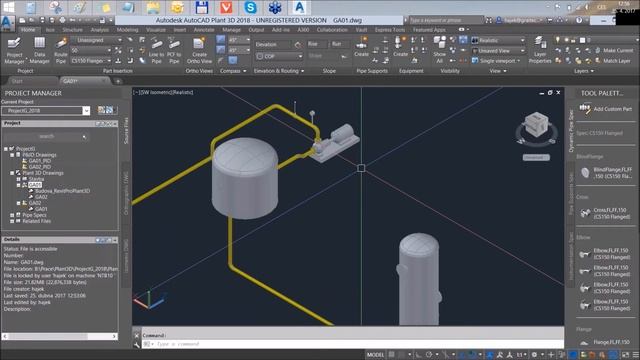This screenshot has height=360, width=640.
Task: Click the Add Custom Part icon
Action: (585, 109)
